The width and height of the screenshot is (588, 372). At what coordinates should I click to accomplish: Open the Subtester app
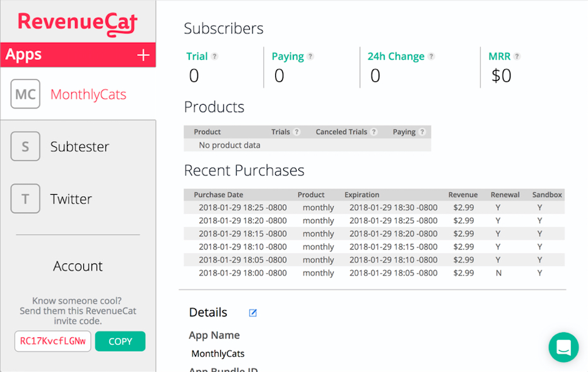point(79,146)
